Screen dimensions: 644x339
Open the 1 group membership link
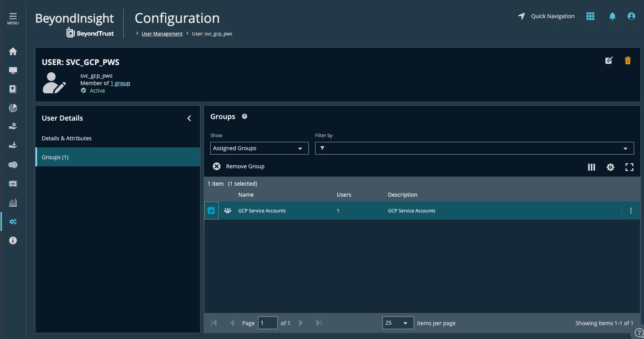(x=120, y=83)
